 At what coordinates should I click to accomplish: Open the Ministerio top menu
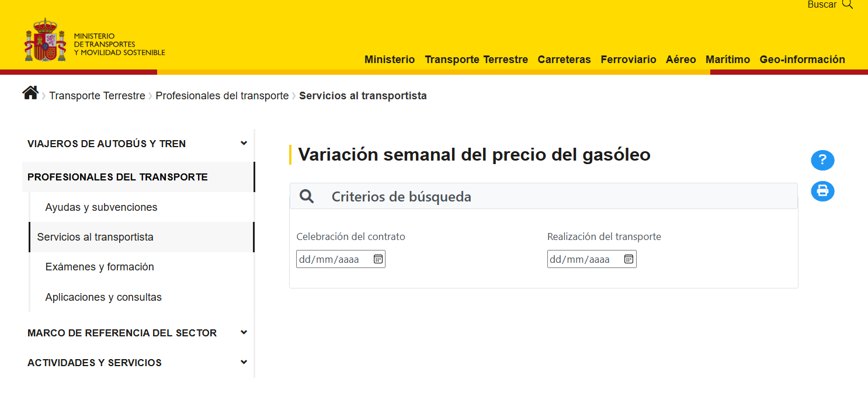[x=389, y=60]
